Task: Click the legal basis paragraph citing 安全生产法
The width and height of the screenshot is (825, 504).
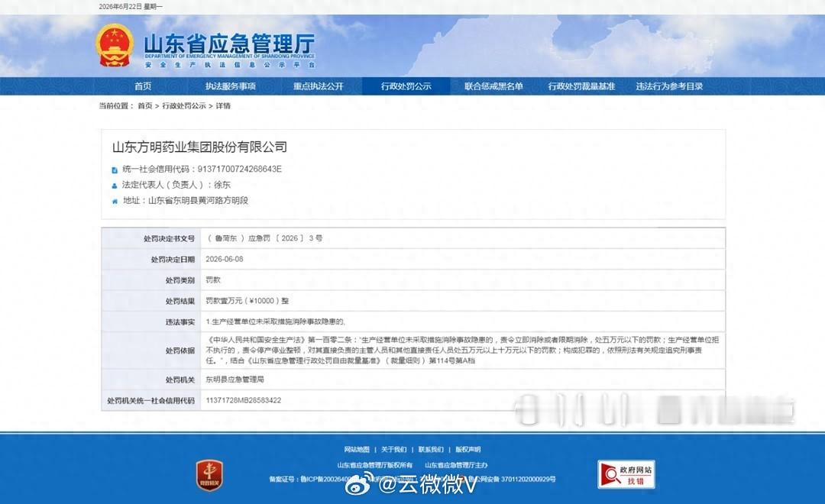Action: 462,351
